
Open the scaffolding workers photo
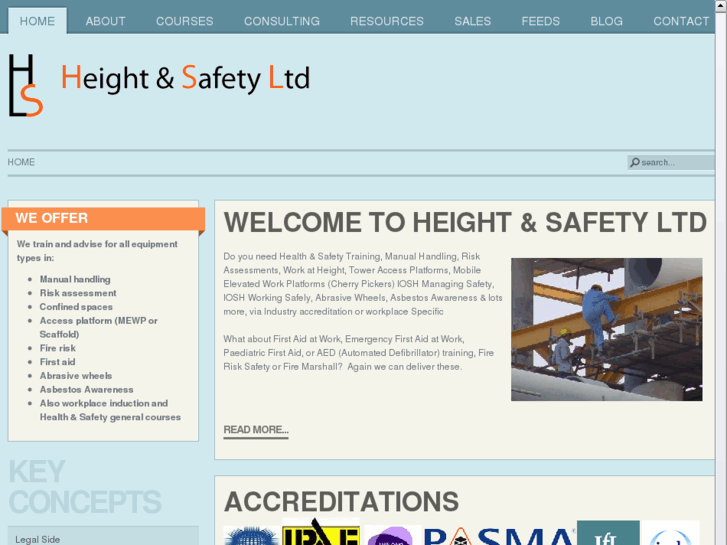606,329
